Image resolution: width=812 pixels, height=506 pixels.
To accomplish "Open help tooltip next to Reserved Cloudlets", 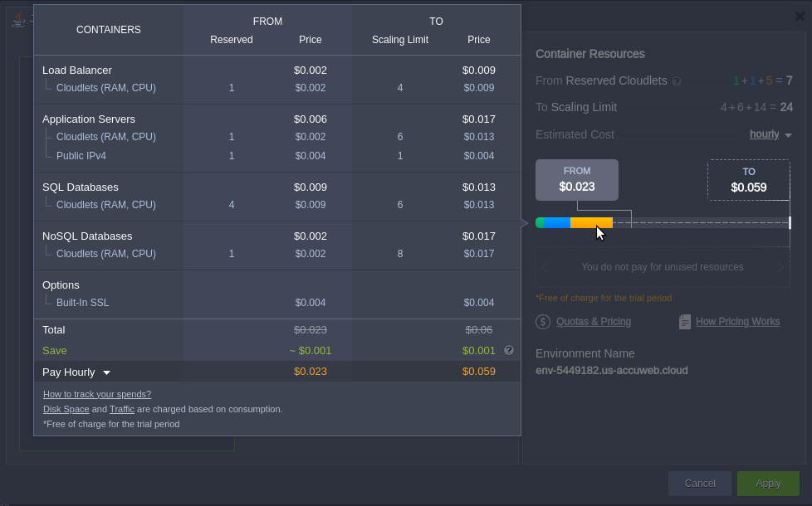I will pyautogui.click(x=677, y=80).
